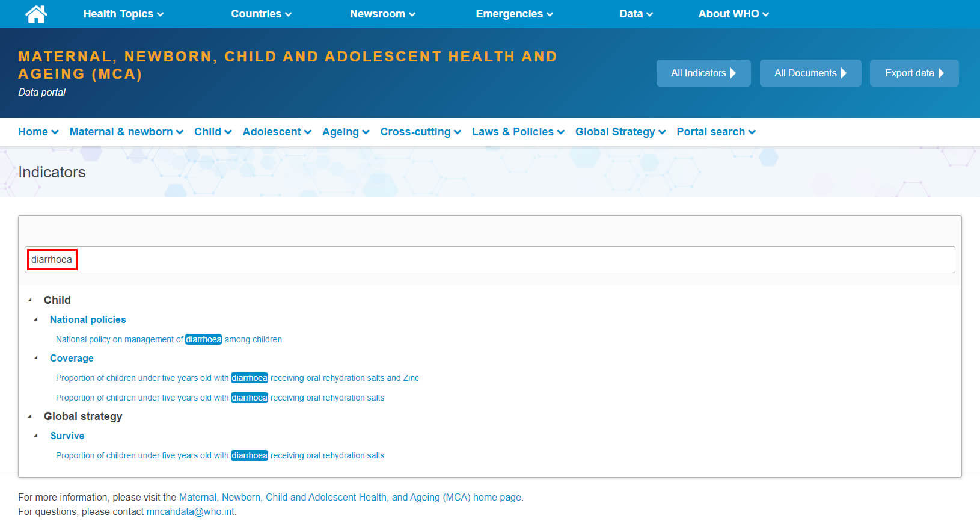Click the Export data button
Viewport: 980px width, 527px height.
pyautogui.click(x=914, y=73)
